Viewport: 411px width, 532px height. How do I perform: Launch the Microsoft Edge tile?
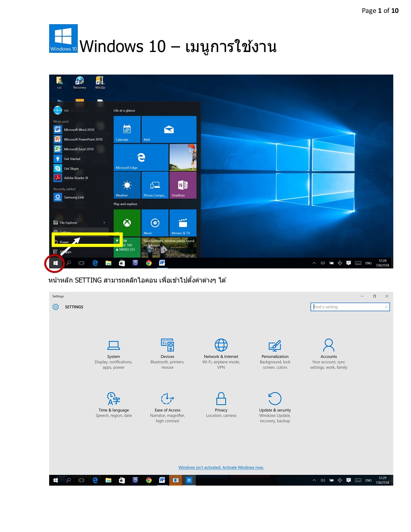click(141, 158)
